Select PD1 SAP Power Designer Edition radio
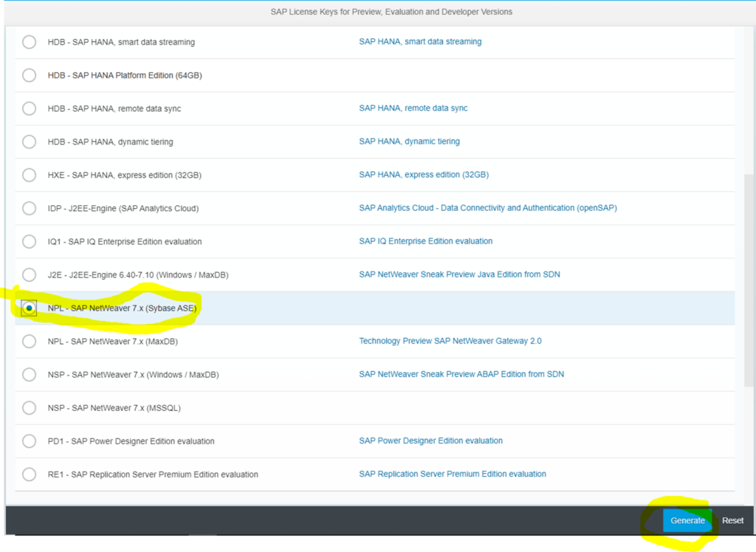The width and height of the screenshot is (756, 552). pyautogui.click(x=29, y=441)
